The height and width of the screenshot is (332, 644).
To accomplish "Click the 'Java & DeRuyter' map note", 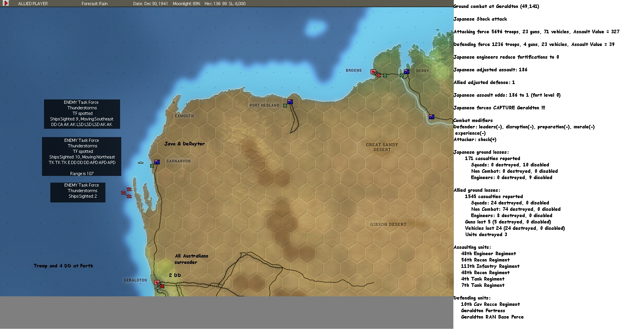I will tap(185, 144).
